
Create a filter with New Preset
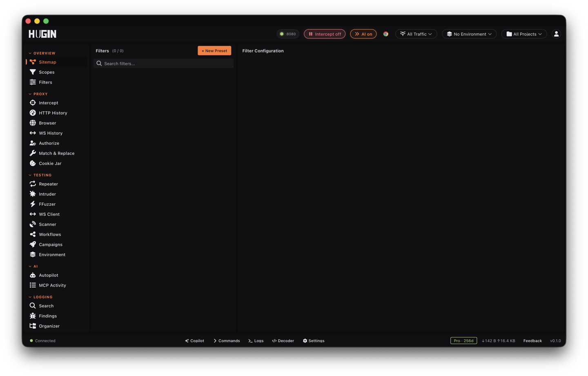tap(214, 51)
